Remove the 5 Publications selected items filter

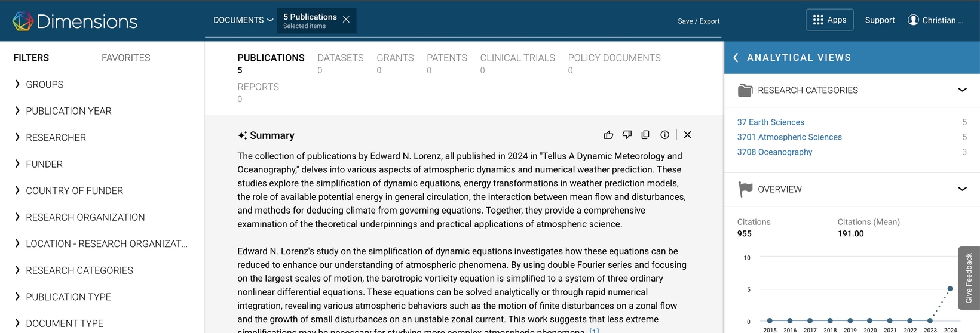click(346, 20)
